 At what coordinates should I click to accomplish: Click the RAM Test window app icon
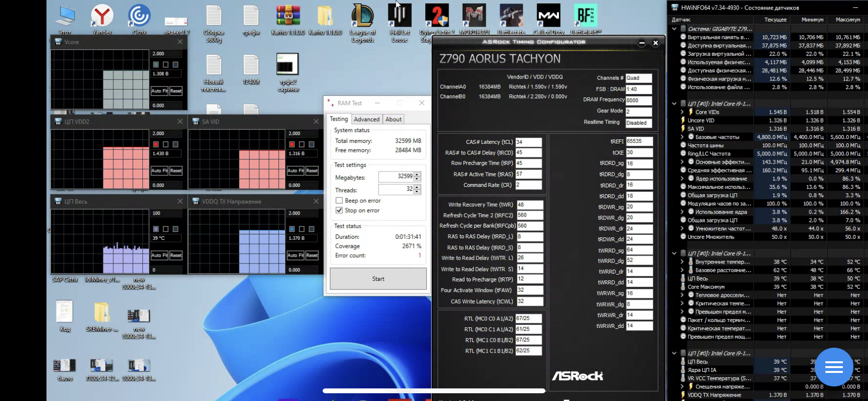point(331,103)
